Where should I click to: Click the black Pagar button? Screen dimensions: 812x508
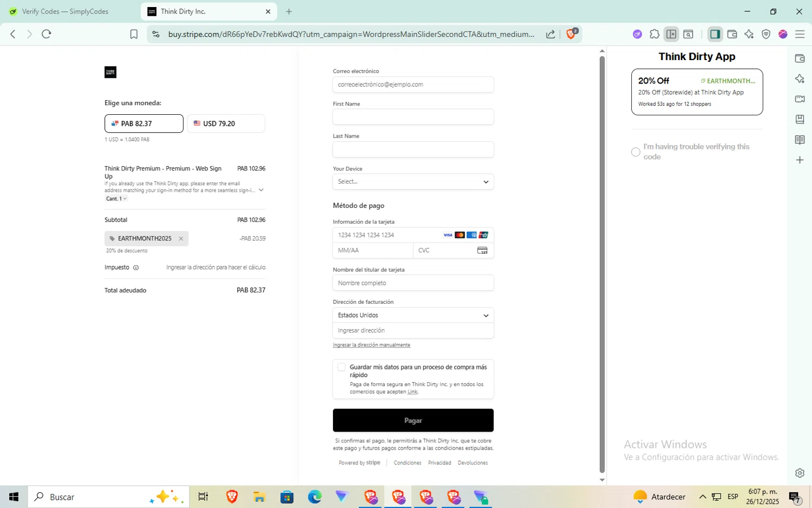pyautogui.click(x=413, y=420)
